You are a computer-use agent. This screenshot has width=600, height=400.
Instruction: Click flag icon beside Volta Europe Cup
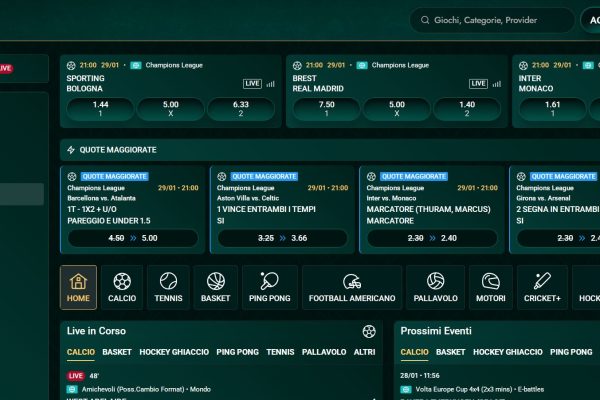pos(406,389)
